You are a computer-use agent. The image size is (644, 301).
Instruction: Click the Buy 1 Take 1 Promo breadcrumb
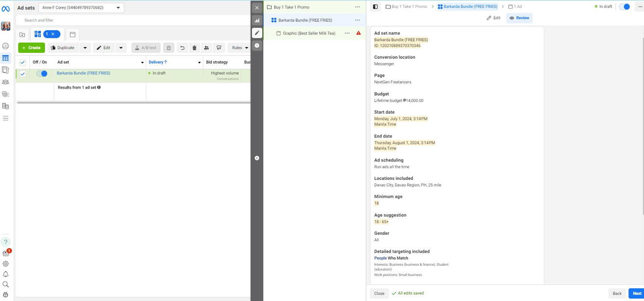pyautogui.click(x=406, y=7)
